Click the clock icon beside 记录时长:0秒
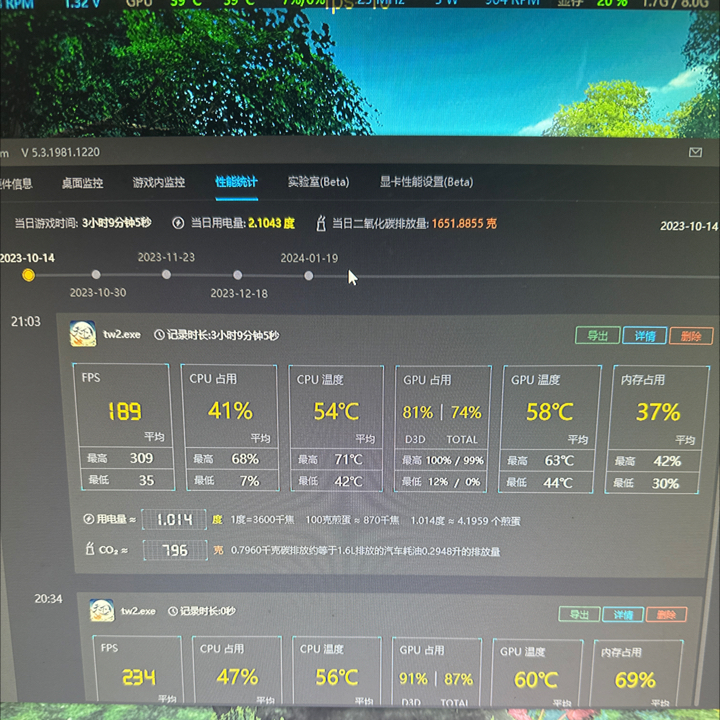Viewport: 720px width, 720px height. (x=173, y=611)
